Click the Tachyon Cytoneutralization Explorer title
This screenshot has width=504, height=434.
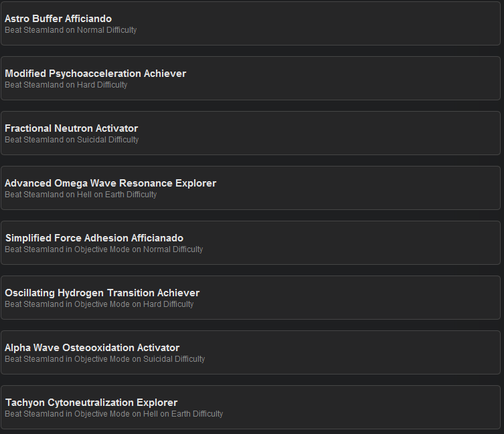pyautogui.click(x=91, y=403)
